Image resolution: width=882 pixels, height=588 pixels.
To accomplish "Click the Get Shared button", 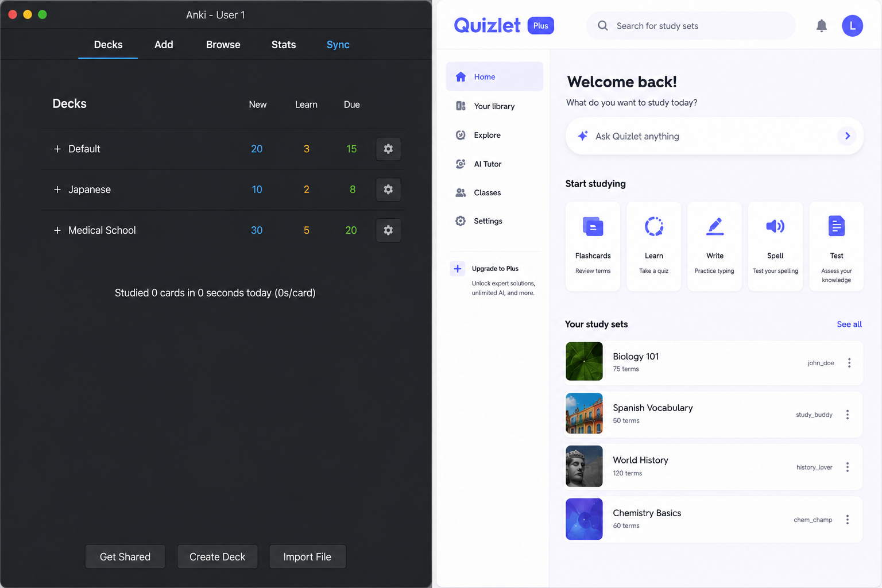I will click(x=125, y=557).
